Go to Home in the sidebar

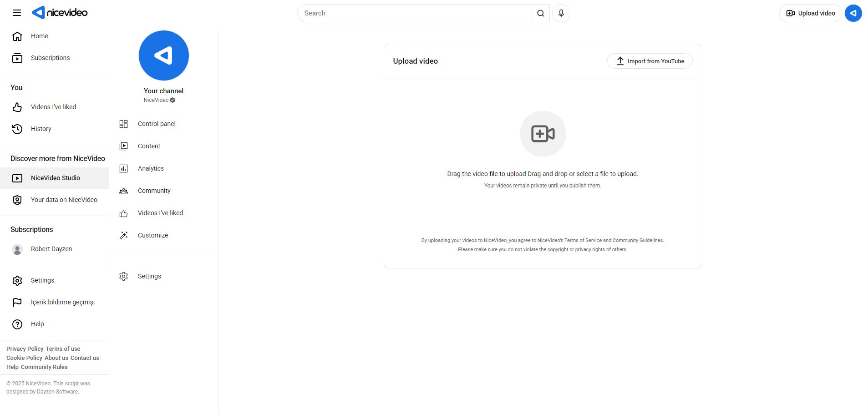55,36
